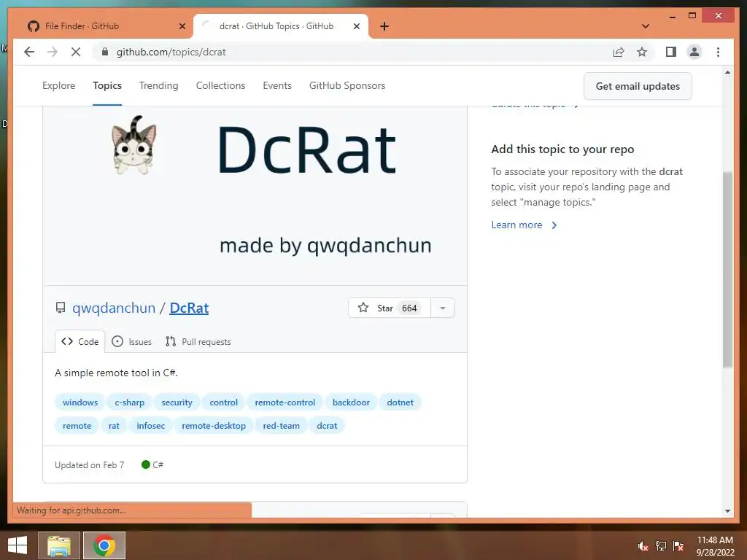
Task: Click the forward navigation arrow
Action: pyautogui.click(x=53, y=52)
